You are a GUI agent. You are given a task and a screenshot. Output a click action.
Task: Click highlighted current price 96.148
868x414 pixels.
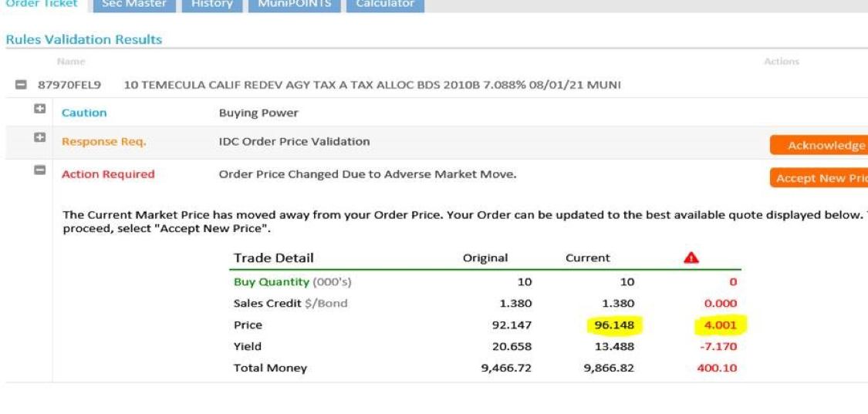coord(614,325)
